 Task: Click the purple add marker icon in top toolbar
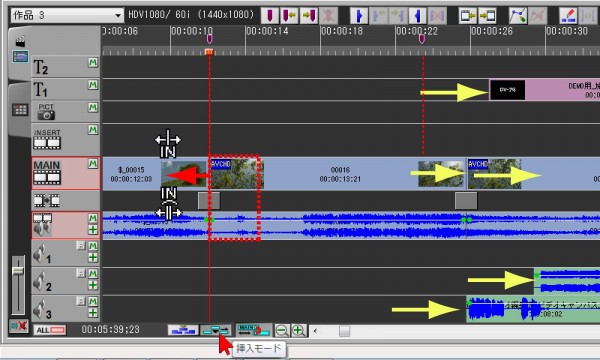click(270, 16)
